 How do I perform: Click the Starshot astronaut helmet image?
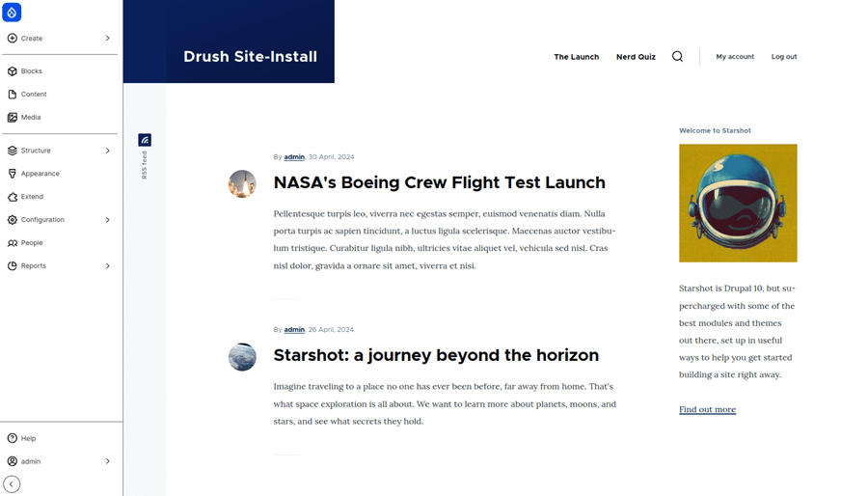(738, 204)
